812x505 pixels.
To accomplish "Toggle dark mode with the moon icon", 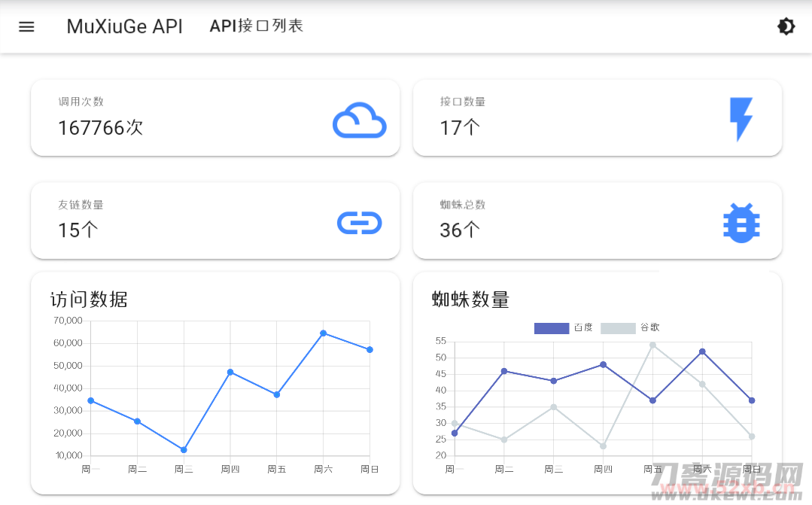I will 786,26.
